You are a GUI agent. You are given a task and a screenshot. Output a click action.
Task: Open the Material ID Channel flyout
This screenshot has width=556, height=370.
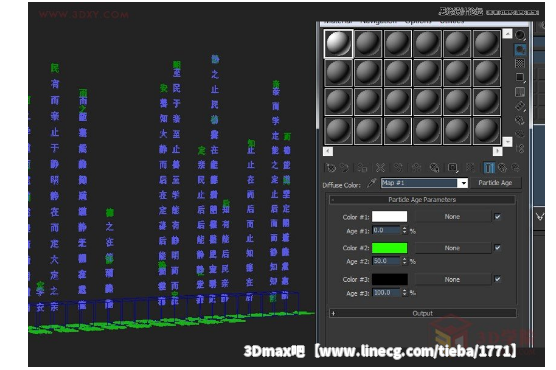pos(453,167)
